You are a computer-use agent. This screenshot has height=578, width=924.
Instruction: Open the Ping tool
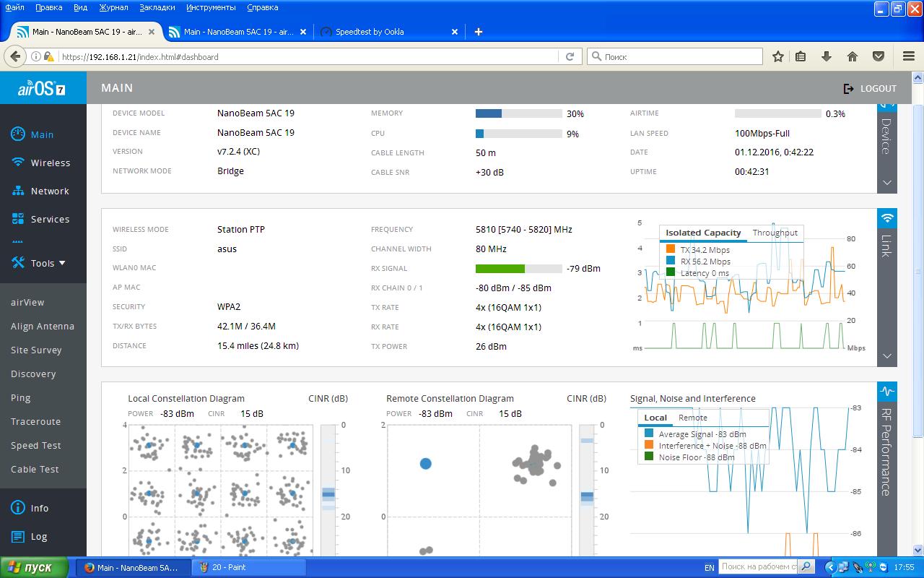[x=20, y=397]
